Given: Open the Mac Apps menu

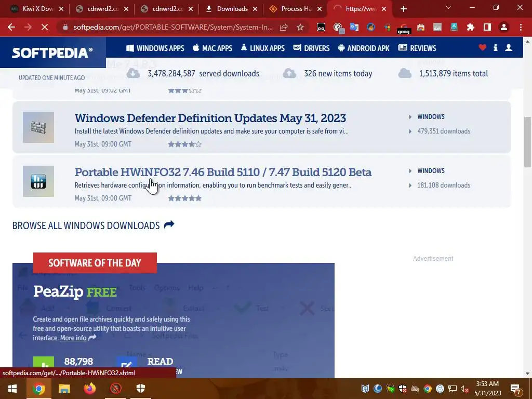Looking at the screenshot, I should [x=212, y=48].
